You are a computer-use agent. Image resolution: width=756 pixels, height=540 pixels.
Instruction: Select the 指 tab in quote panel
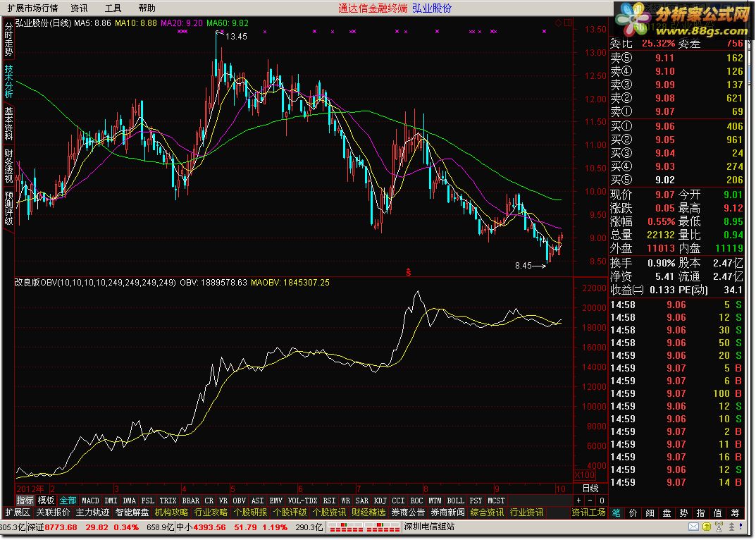700,513
